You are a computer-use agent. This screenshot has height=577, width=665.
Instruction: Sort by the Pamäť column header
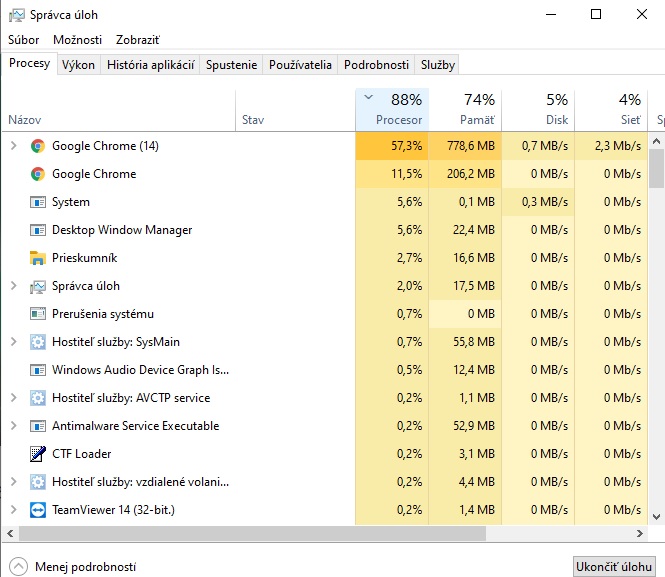pyautogui.click(x=465, y=110)
